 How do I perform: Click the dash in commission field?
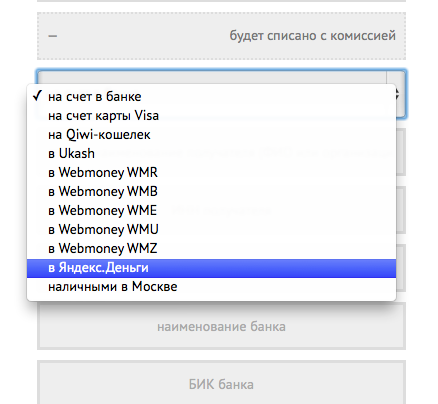53,36
